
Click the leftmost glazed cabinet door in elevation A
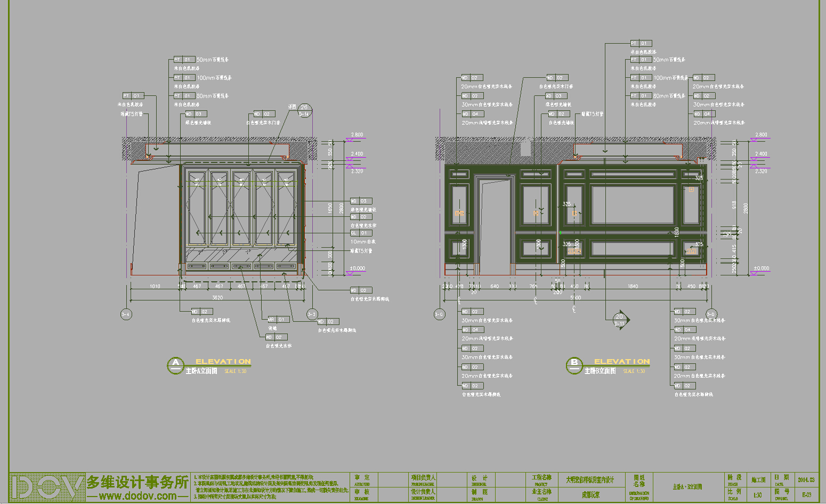point(197,208)
